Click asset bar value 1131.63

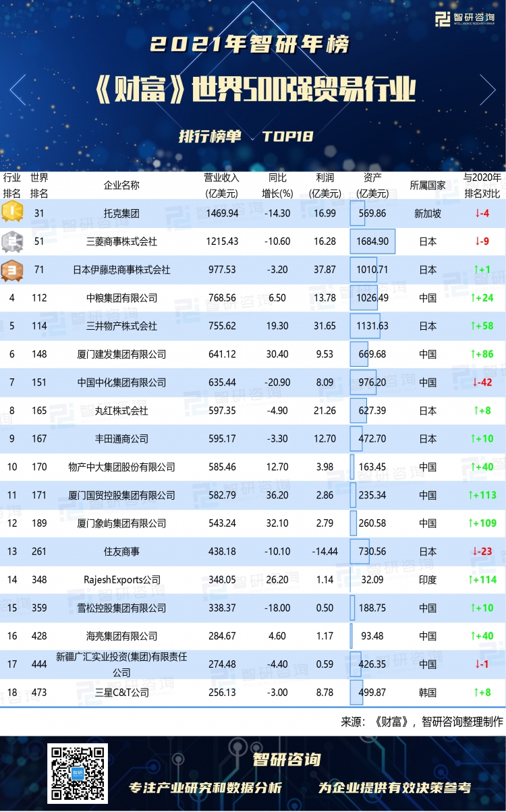(x=372, y=326)
